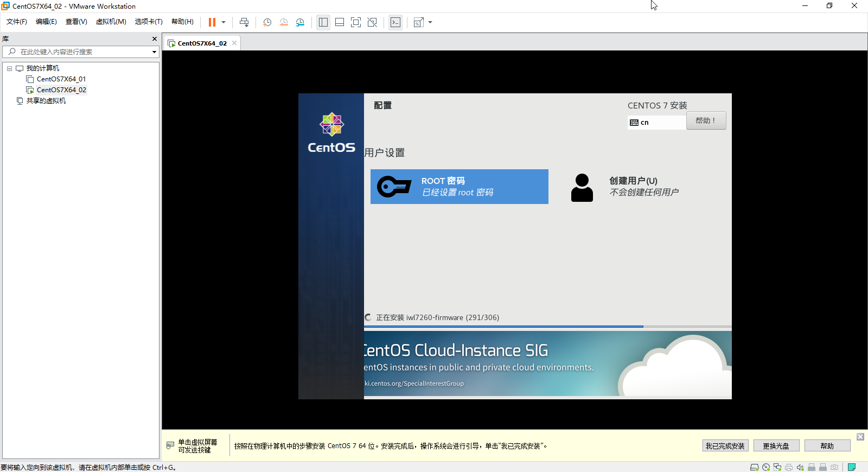
Task: Revert the VM to previous snapshot
Action: tap(284, 22)
